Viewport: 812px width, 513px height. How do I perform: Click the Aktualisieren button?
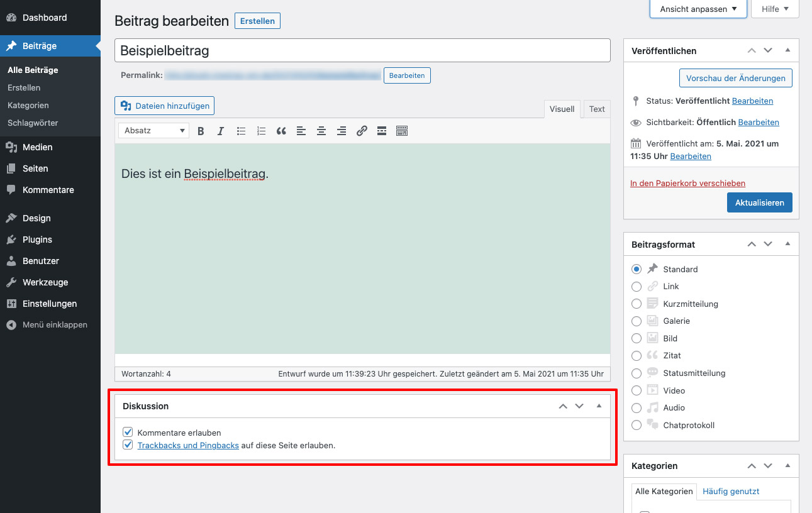(759, 202)
